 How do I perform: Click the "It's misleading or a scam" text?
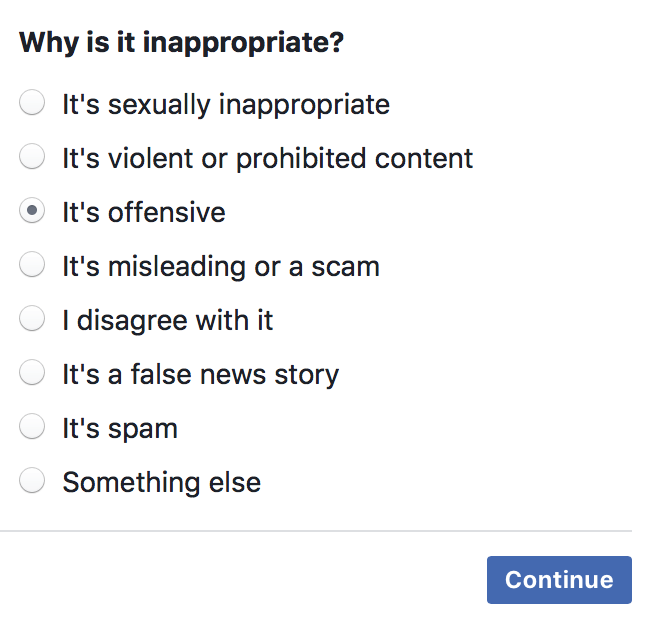(220, 266)
